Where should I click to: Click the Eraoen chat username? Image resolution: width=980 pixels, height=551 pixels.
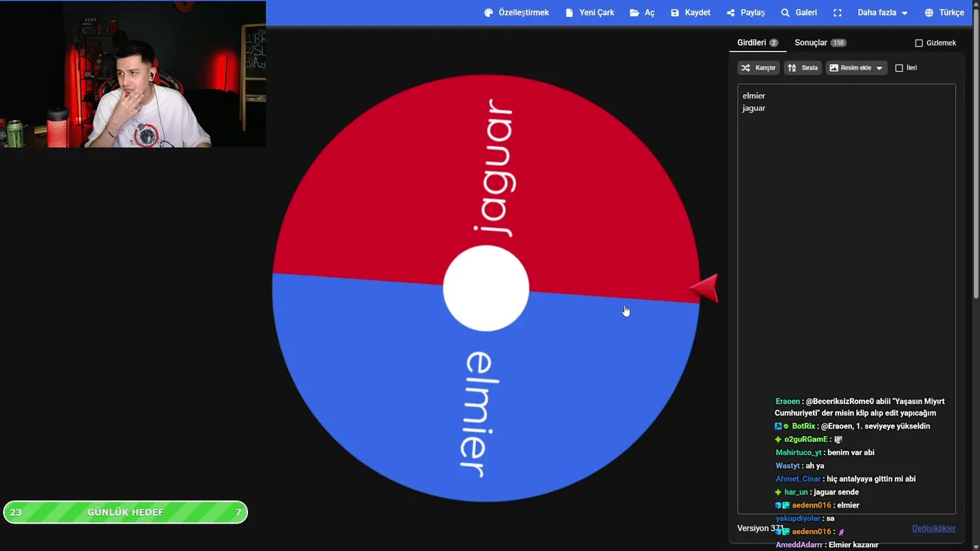(787, 401)
